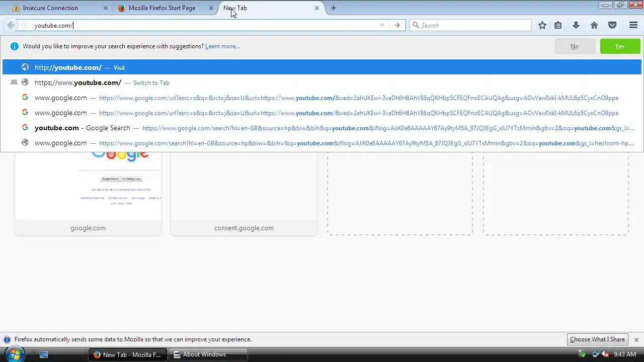Click the system tray volume icon
The image size is (644, 362).
point(606,354)
